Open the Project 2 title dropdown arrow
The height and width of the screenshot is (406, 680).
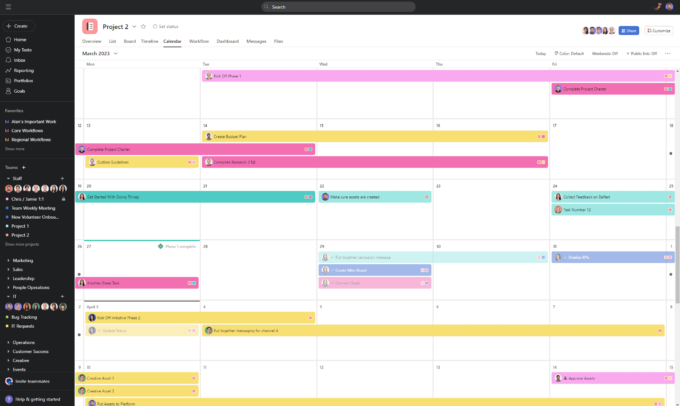(x=134, y=26)
